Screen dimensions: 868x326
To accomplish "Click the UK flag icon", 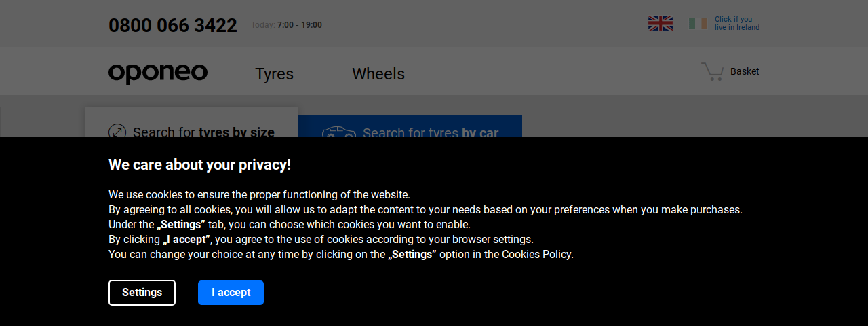I will 660,24.
